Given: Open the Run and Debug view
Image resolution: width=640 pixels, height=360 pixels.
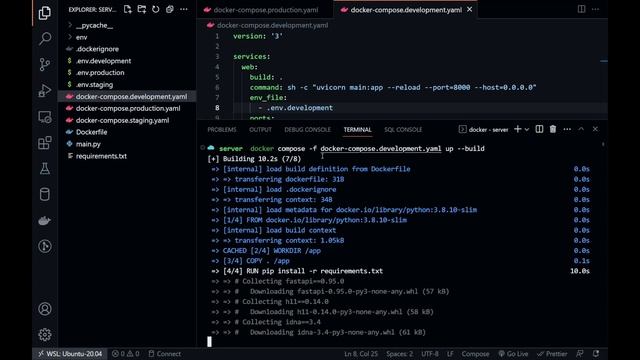Looking at the screenshot, I should 44,91.
